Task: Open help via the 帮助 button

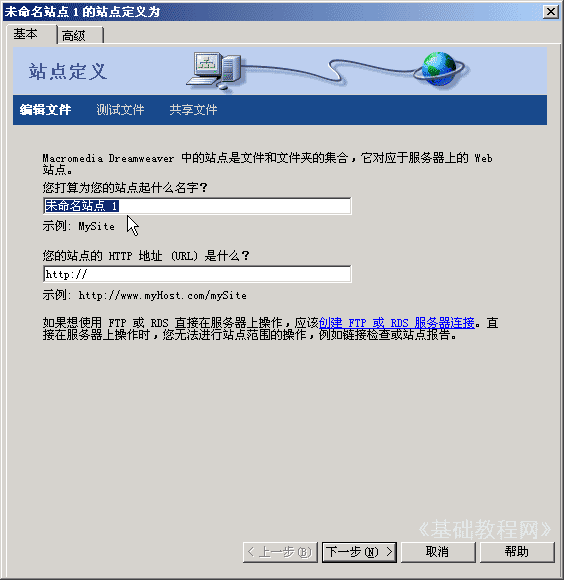Action: click(x=517, y=552)
